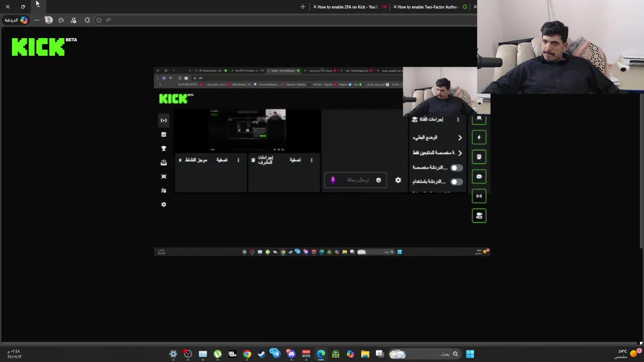Open a new browser tab with plus
The image size is (644, 362).
(302, 7)
